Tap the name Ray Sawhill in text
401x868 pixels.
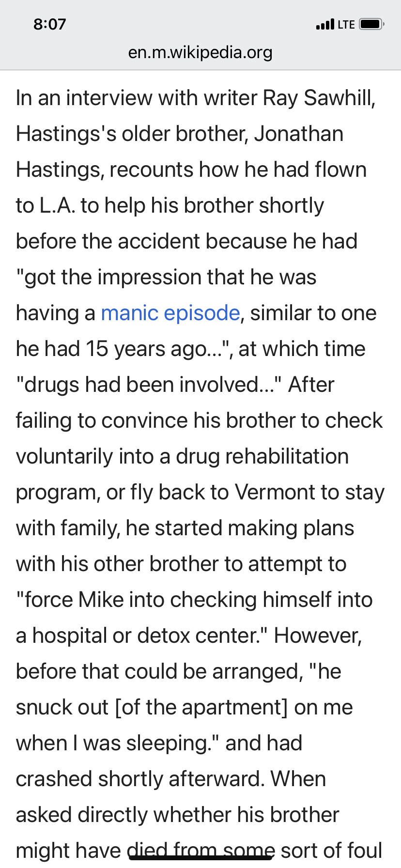319,98
